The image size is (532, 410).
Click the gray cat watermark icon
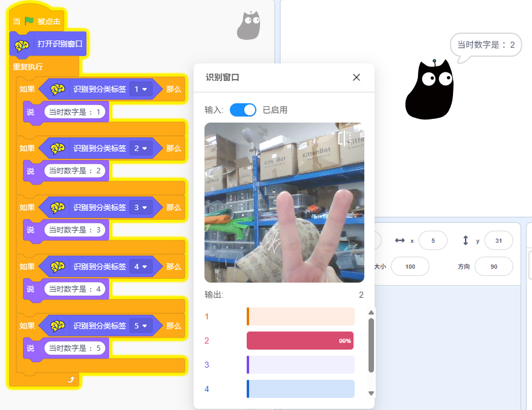tap(248, 26)
